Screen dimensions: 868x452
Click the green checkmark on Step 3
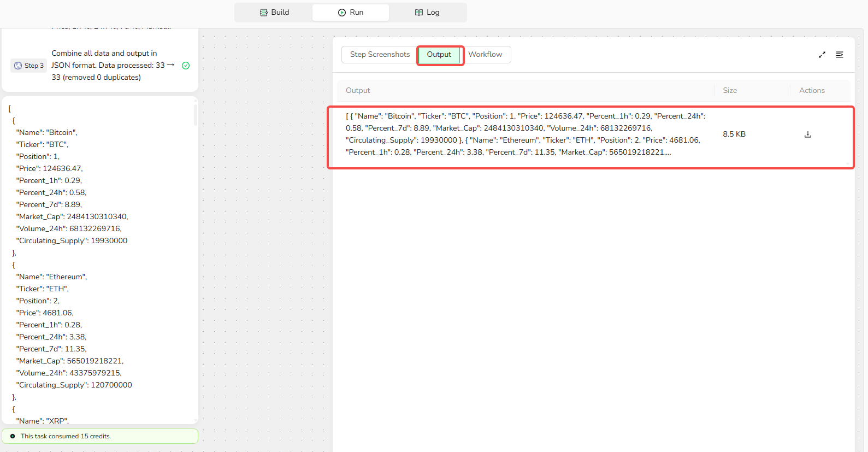pyautogui.click(x=186, y=66)
